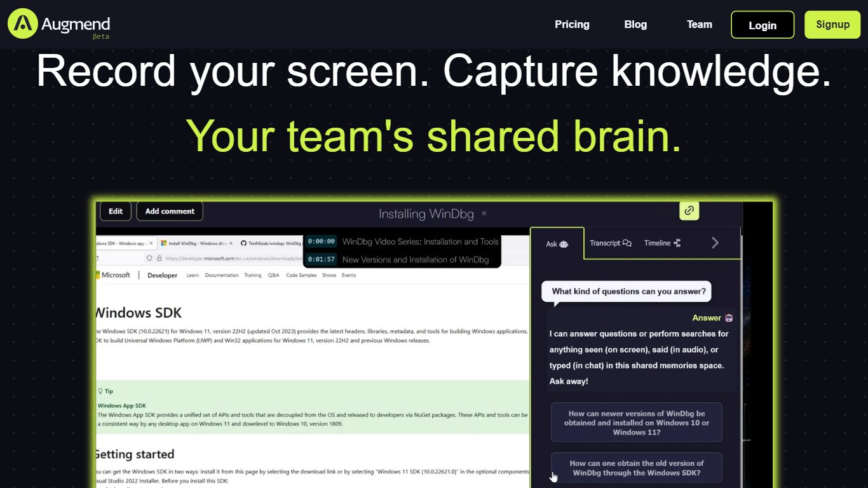
Task: Click the Edit button in the demo
Action: [116, 211]
